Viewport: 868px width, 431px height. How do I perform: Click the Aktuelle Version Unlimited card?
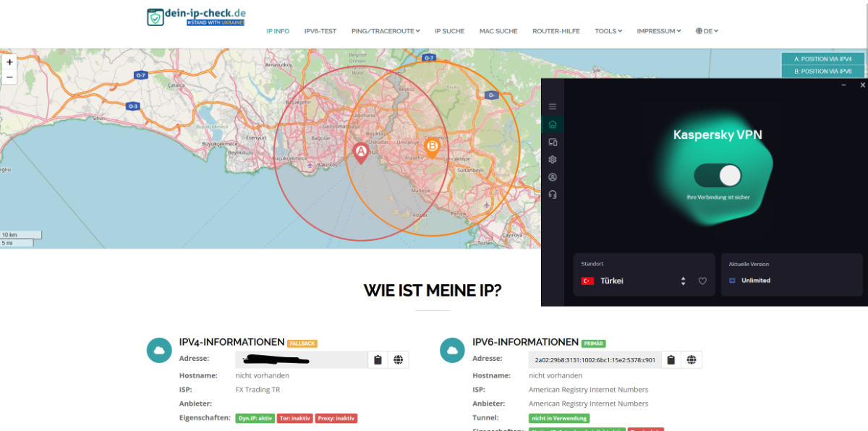792,274
